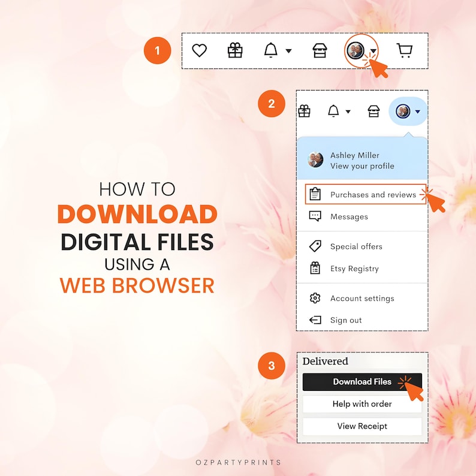Open shop icon left of the blue profile pill
Viewport: 476px width, 476px height.
[373, 111]
